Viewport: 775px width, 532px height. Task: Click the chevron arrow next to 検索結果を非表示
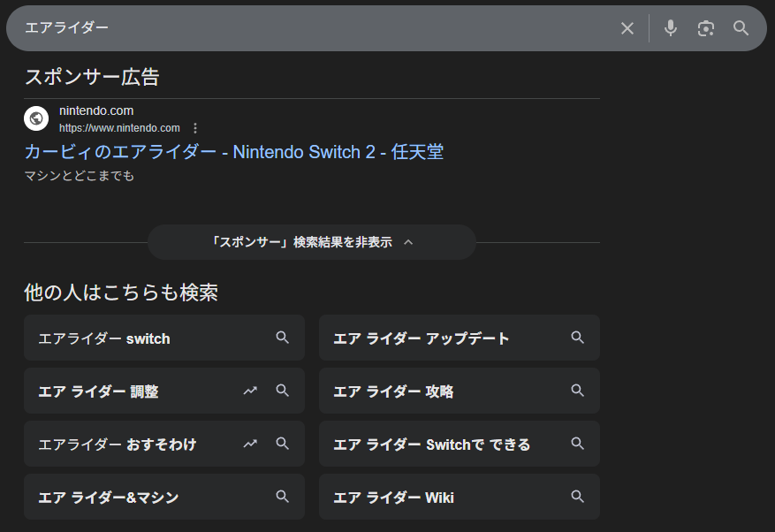(x=408, y=242)
